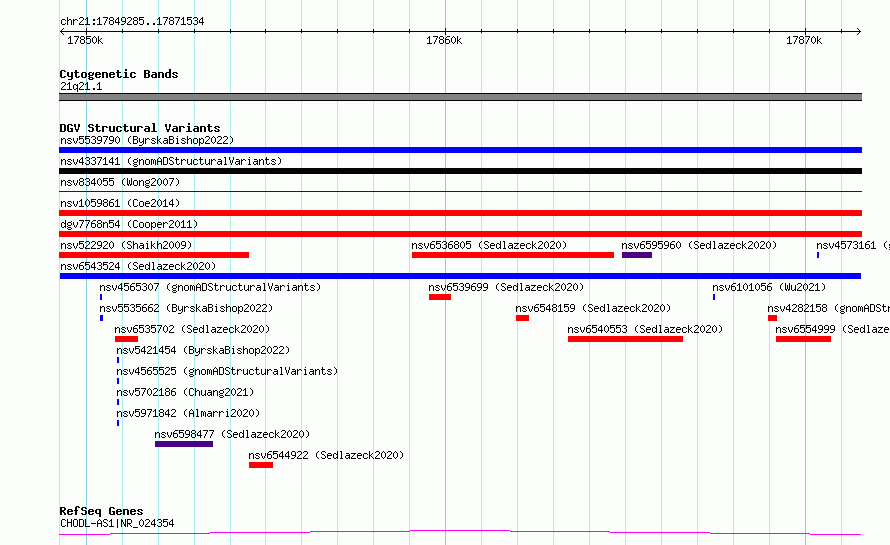Select the red nsv6554999 variant bar
890x545 pixels.
pyautogui.click(x=804, y=339)
